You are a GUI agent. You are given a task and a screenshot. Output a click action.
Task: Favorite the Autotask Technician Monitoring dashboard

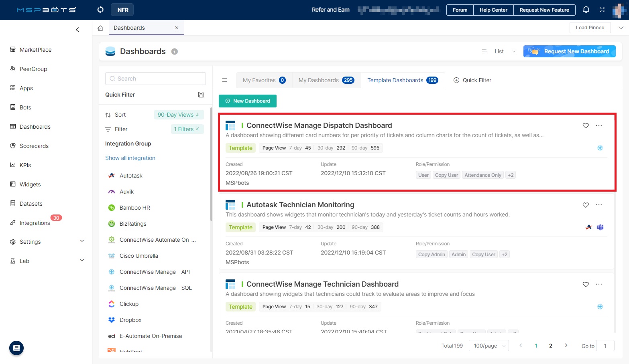point(586,205)
